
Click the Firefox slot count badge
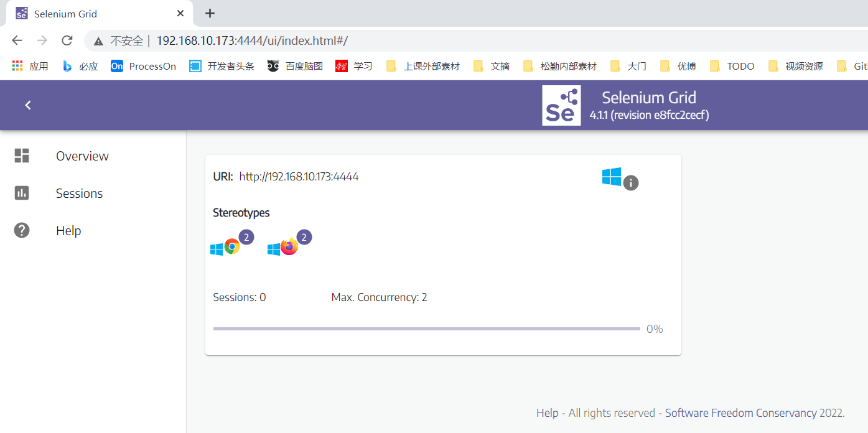pos(304,237)
